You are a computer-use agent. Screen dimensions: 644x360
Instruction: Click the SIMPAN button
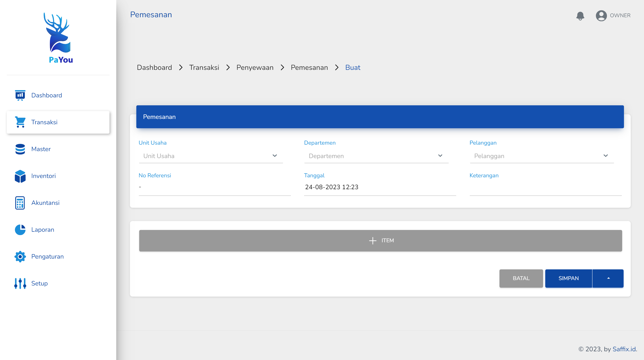coord(568,278)
